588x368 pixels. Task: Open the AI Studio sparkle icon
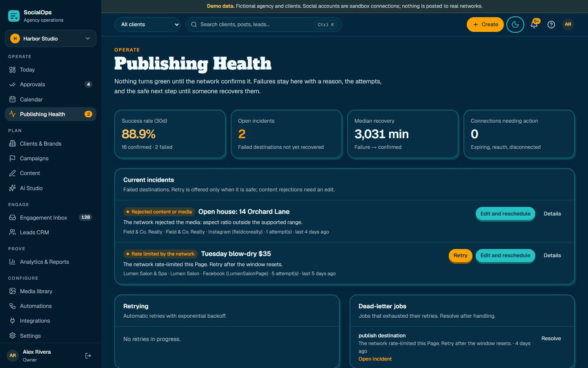[12, 188]
